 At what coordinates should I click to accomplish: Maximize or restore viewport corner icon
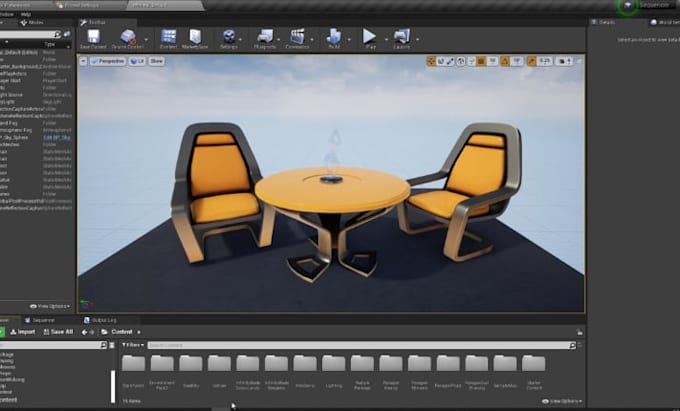(x=579, y=61)
